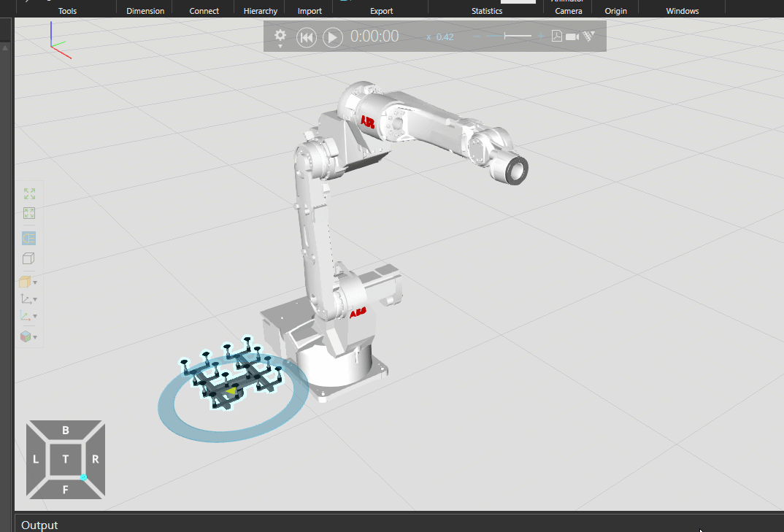Open the Connect ribbon group
The width and height of the screenshot is (784, 532).
[204, 11]
